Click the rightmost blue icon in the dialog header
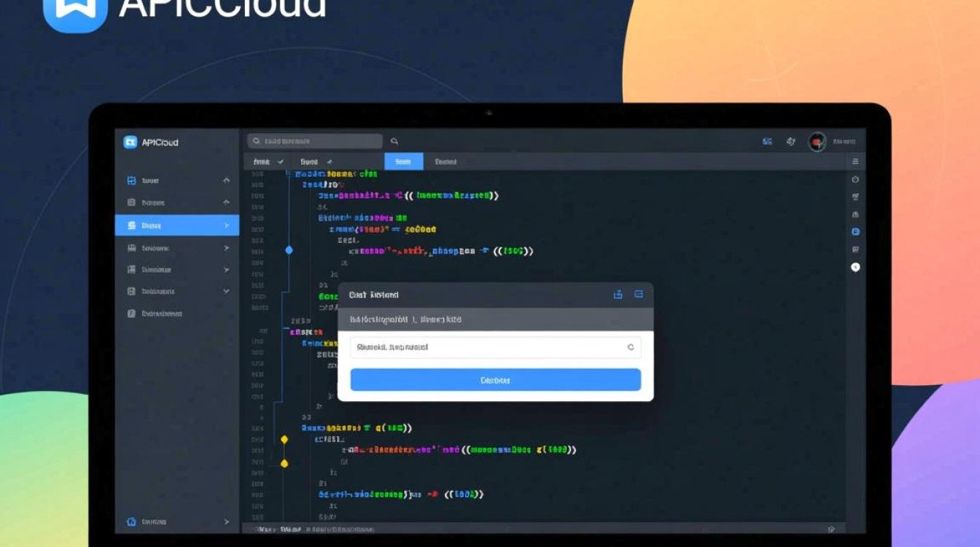 point(639,295)
